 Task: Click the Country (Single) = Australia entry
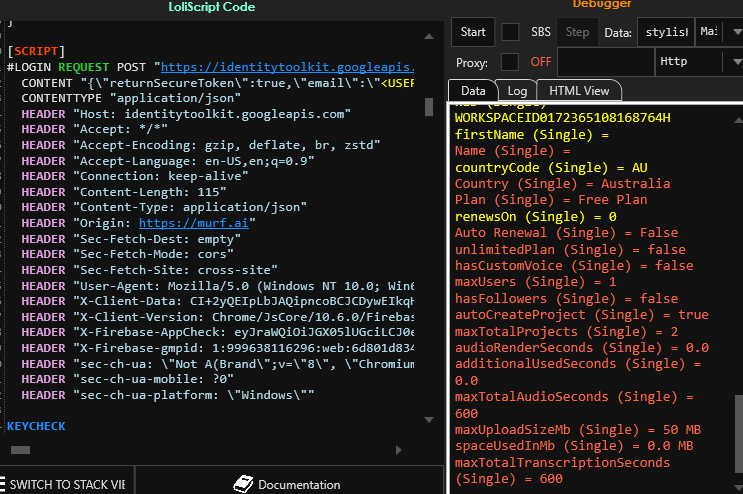562,184
